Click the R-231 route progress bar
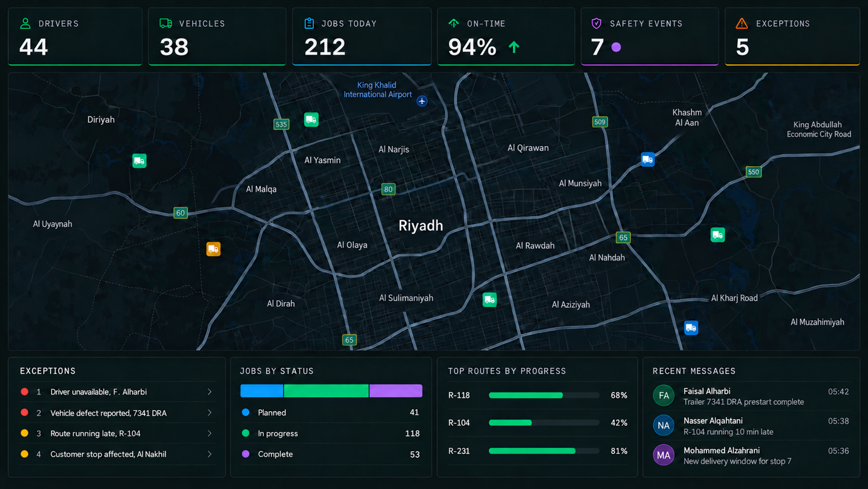Image resolution: width=868 pixels, height=489 pixels. pos(544,451)
